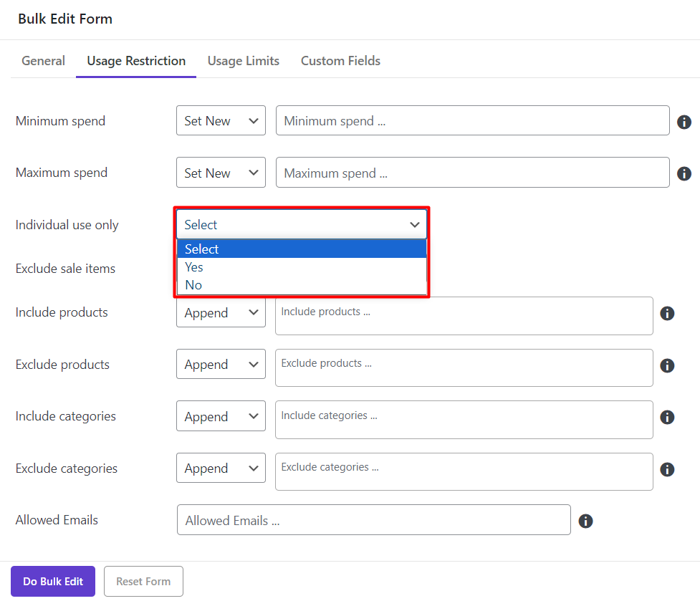Click the info icon beside Maximum spend
The width and height of the screenshot is (700, 601).
pos(684,173)
